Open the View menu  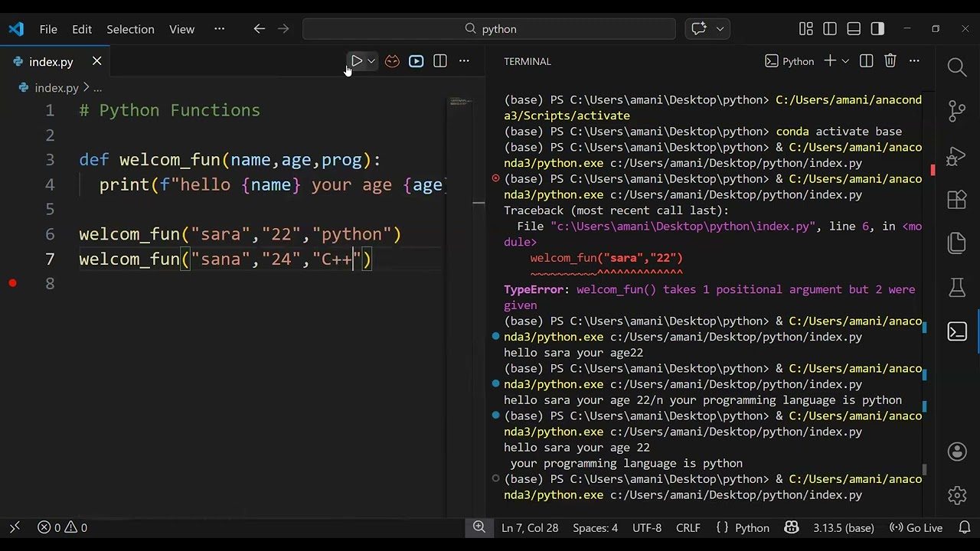pos(181,29)
